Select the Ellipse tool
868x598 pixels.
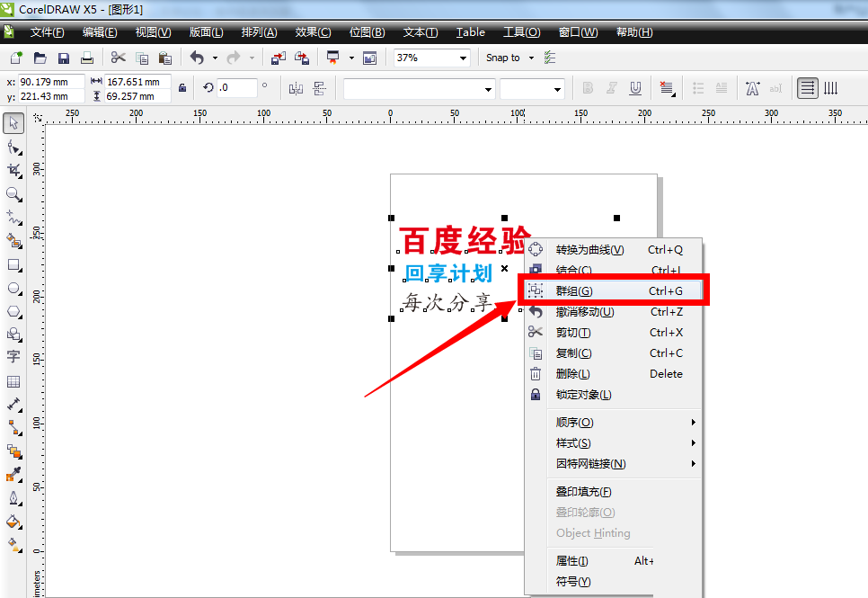coord(13,288)
